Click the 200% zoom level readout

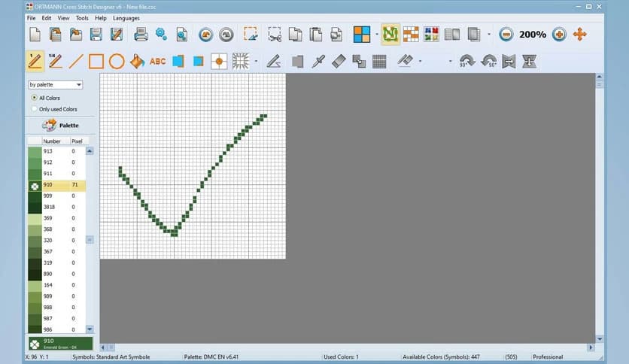[x=533, y=35]
